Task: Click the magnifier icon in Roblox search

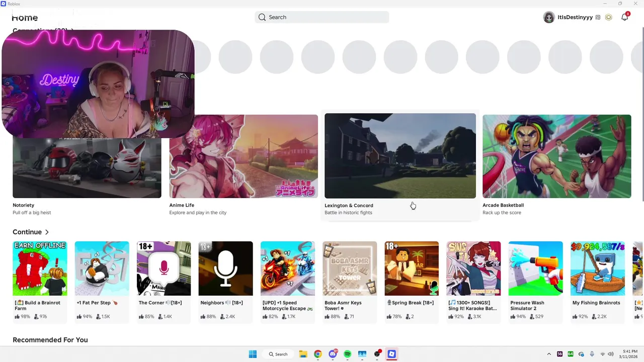Action: [x=262, y=17]
